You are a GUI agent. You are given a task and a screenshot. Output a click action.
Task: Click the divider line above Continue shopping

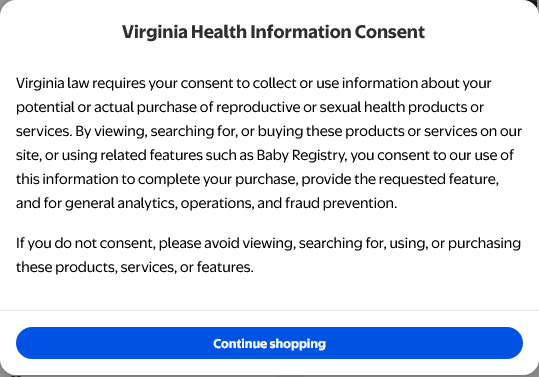point(270,310)
